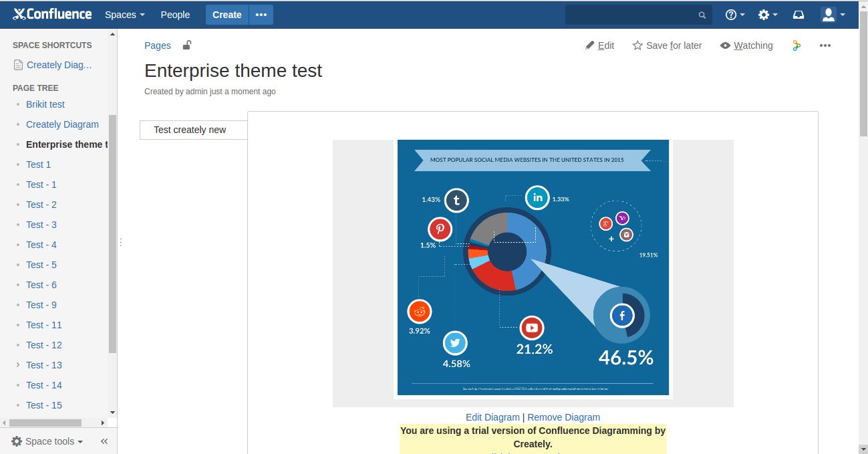This screenshot has width=868, height=454.
Task: Click the Edit Diagram link
Action: point(492,417)
